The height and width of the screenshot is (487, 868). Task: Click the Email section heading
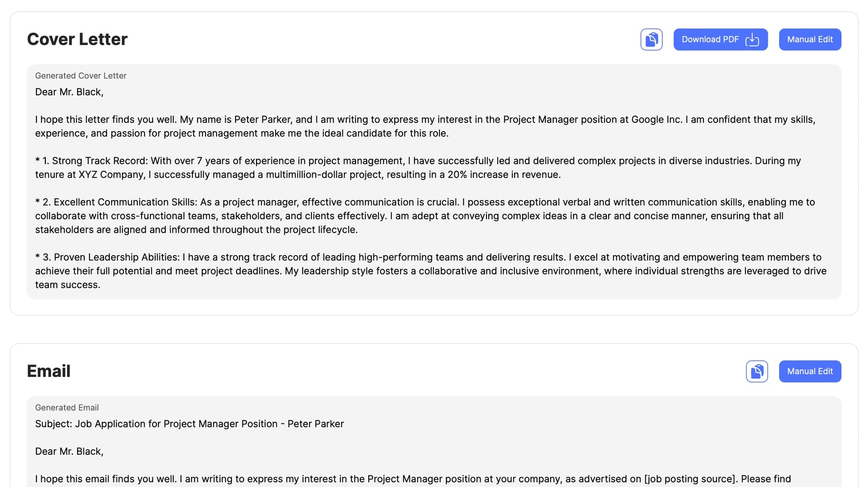tap(48, 371)
